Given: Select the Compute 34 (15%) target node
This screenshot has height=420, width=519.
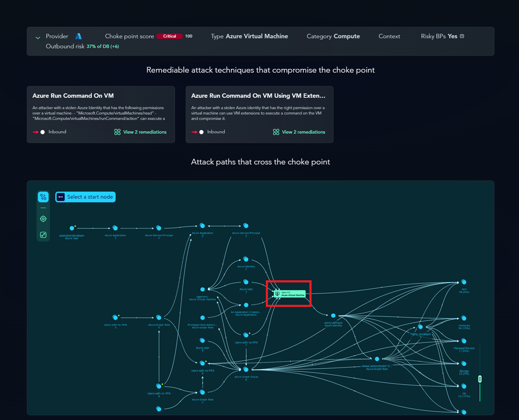Looking at the screenshot, I should pyautogui.click(x=464, y=318).
